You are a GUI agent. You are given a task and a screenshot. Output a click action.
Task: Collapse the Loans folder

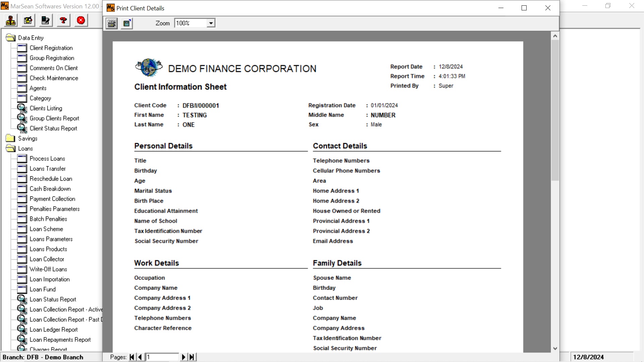coord(25,148)
